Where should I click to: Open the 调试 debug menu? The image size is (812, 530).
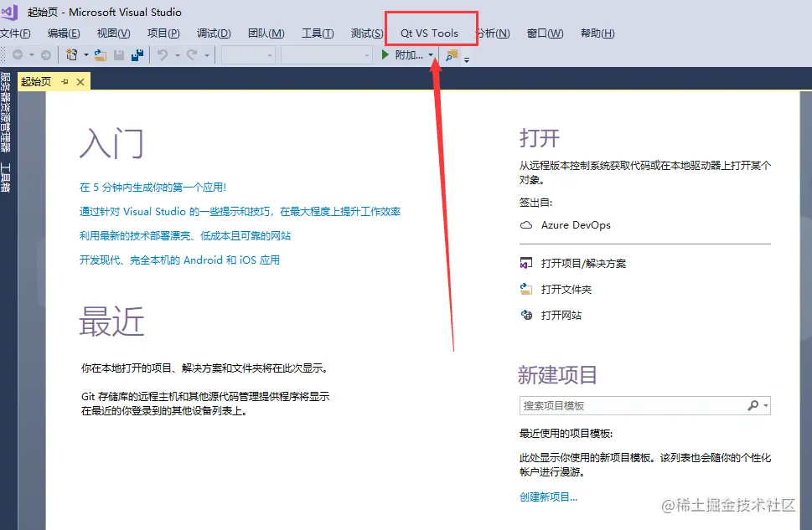[x=214, y=33]
